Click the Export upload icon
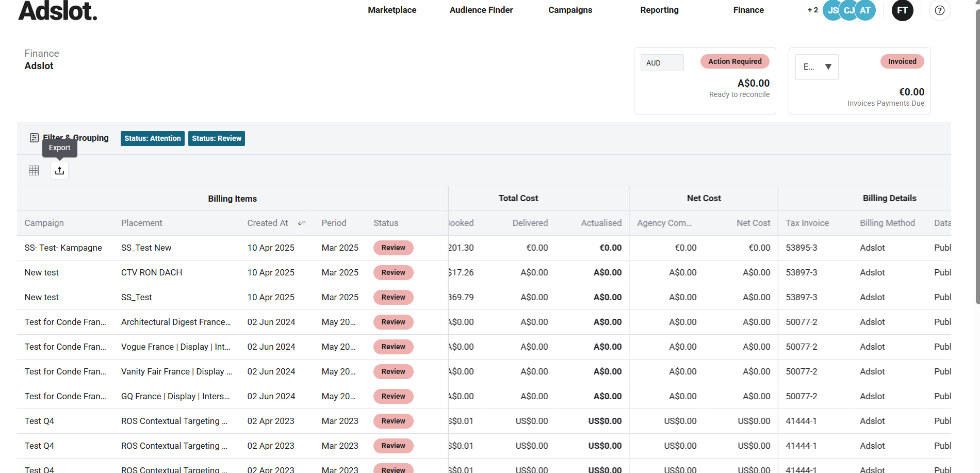 59,170
